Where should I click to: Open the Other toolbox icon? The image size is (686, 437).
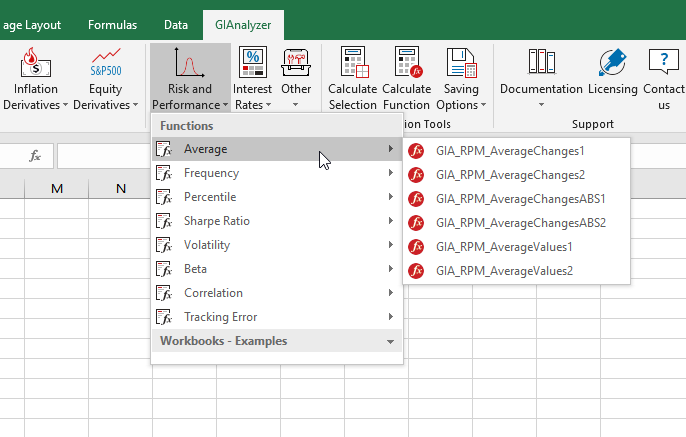(x=296, y=63)
